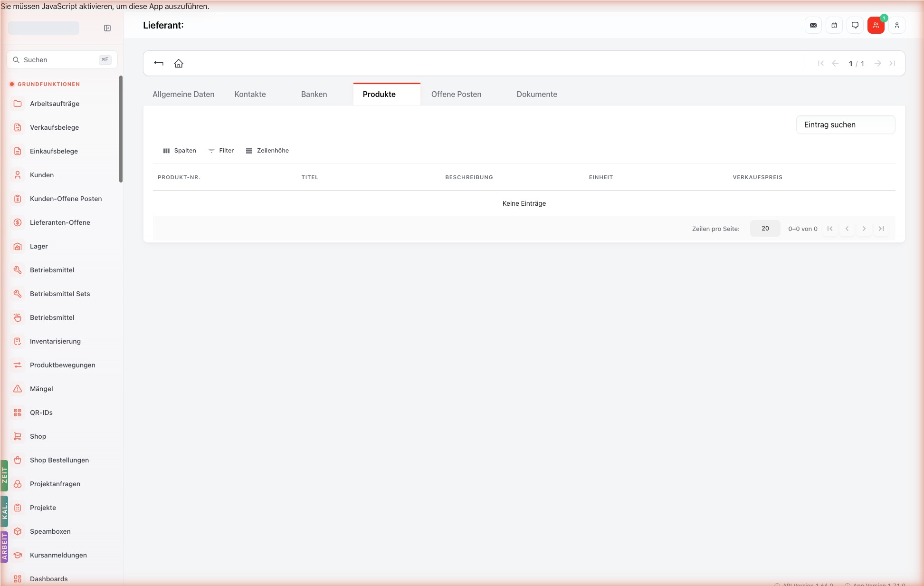This screenshot has width=924, height=586.
Task: Click the Suchen sidebar search field
Action: click(62, 60)
